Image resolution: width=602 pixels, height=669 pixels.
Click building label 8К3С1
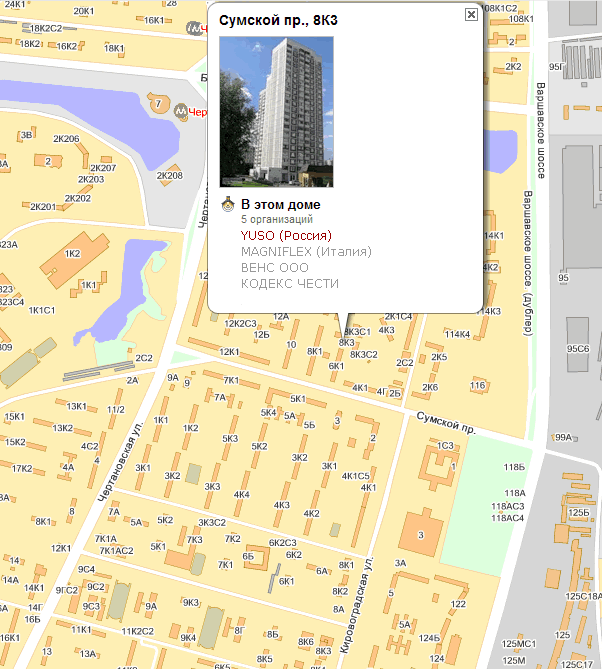[x=358, y=332]
